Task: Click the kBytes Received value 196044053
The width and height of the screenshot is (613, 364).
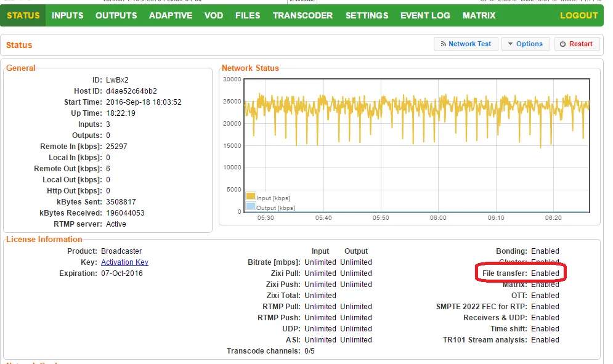Action: 125,213
